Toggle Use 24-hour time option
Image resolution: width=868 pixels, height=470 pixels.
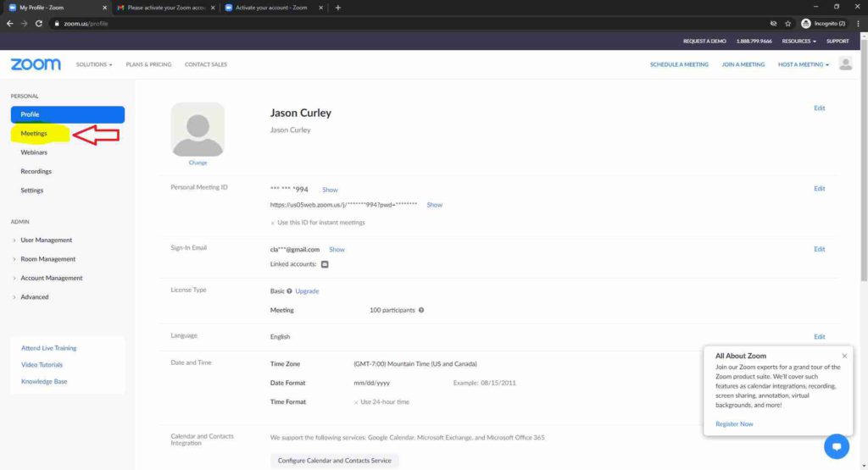tap(356, 402)
